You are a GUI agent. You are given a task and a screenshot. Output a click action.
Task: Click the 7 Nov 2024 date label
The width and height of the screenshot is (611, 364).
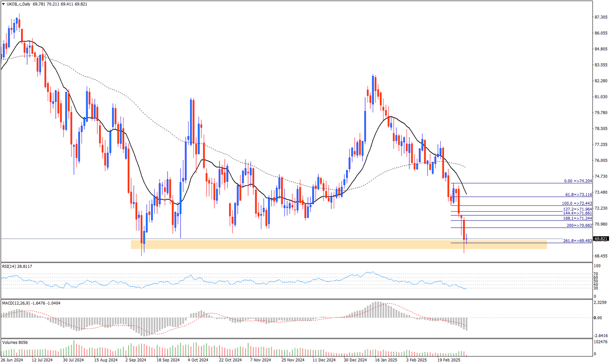(261, 360)
